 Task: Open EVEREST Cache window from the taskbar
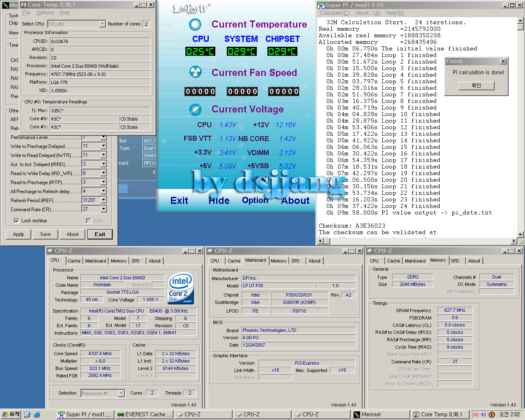click(144, 415)
